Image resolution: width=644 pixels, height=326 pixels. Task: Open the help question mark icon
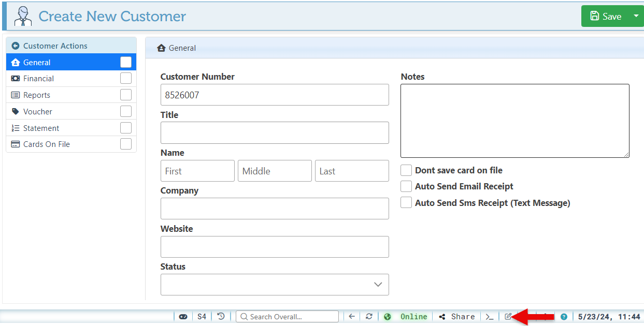(x=564, y=317)
